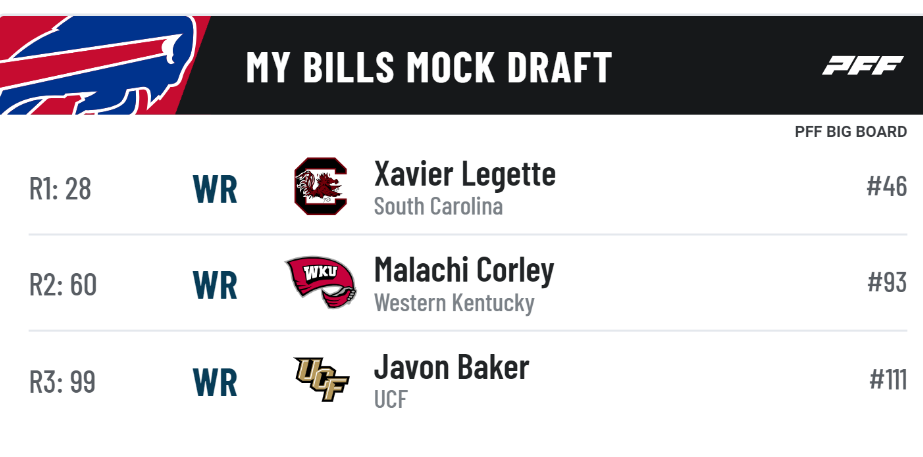Click big board rank #93

pyautogui.click(x=887, y=282)
